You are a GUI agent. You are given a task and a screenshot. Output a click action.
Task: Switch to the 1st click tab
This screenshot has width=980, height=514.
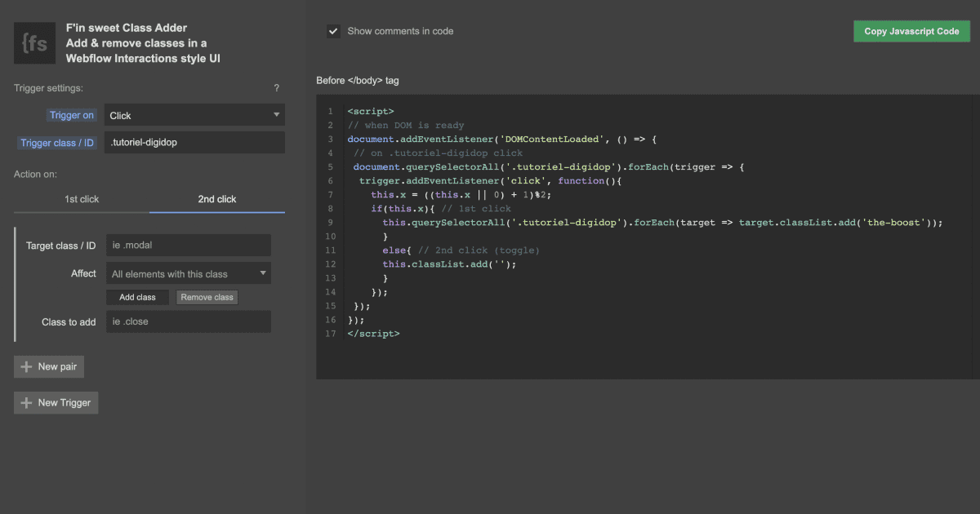(x=82, y=199)
